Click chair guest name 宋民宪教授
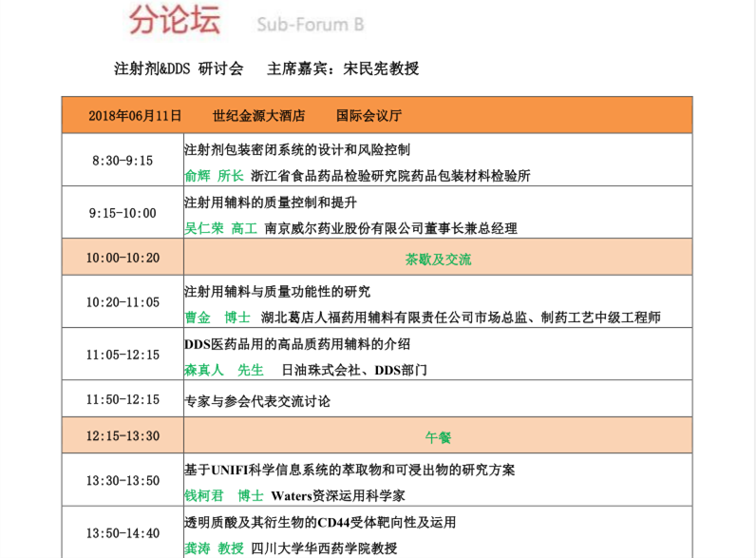The width and height of the screenshot is (756, 558). point(381,68)
